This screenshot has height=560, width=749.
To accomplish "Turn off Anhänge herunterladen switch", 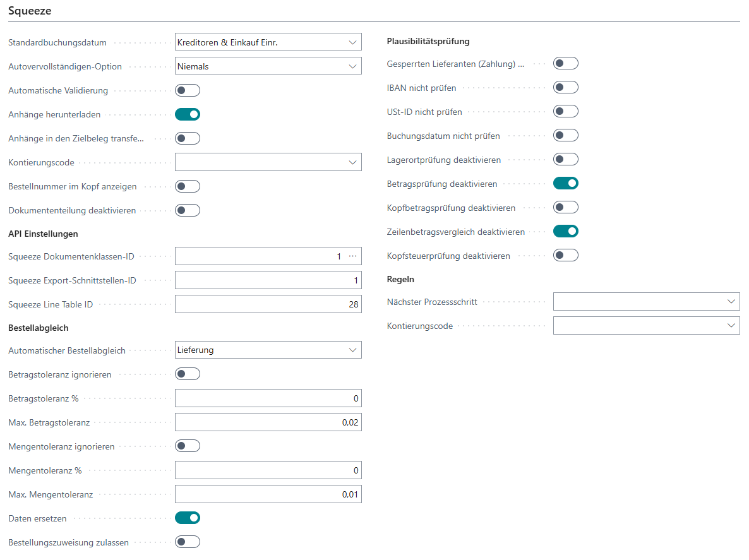I will click(188, 114).
